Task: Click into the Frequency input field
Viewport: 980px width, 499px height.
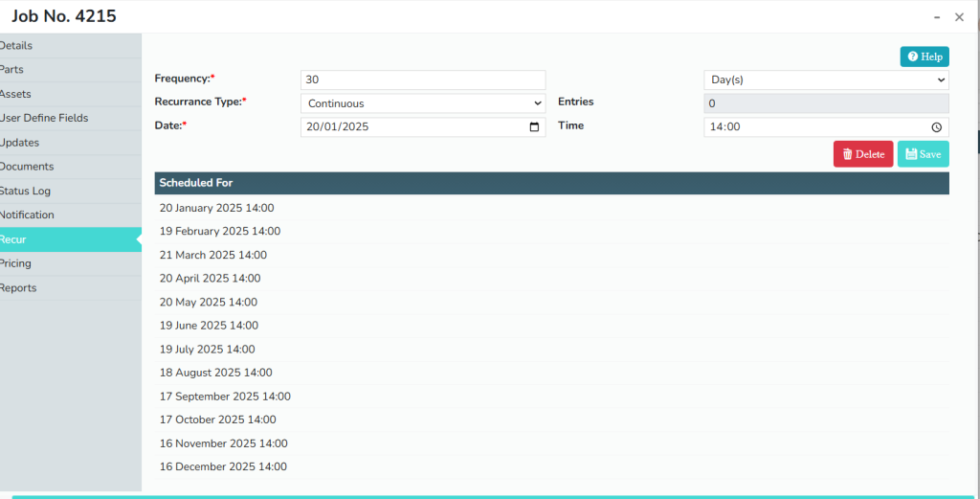Action: point(422,79)
